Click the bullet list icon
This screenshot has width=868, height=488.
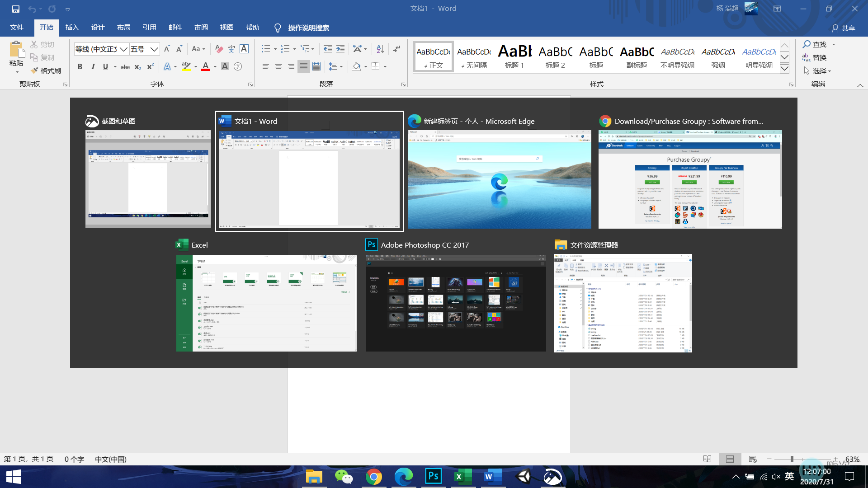pos(265,49)
